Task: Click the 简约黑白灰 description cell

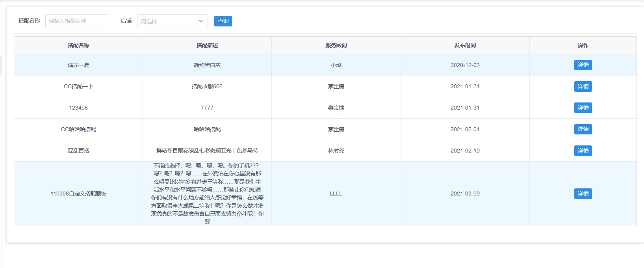Action: pyautogui.click(x=207, y=65)
